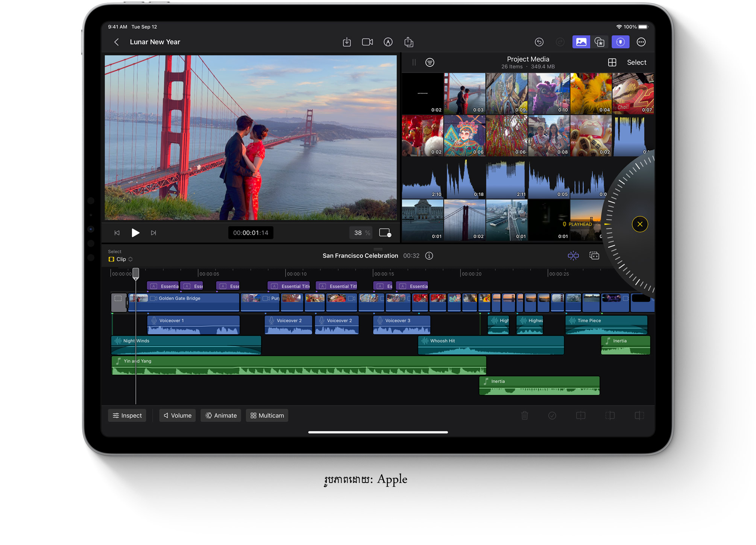756x545 pixels.
Task: Play the timeline
Action: (135, 233)
